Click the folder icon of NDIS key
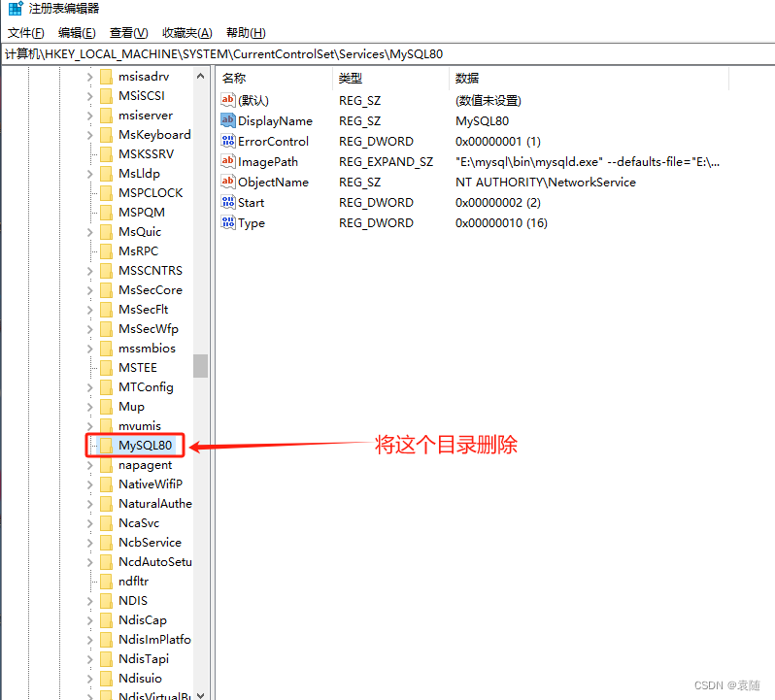 pyautogui.click(x=106, y=601)
